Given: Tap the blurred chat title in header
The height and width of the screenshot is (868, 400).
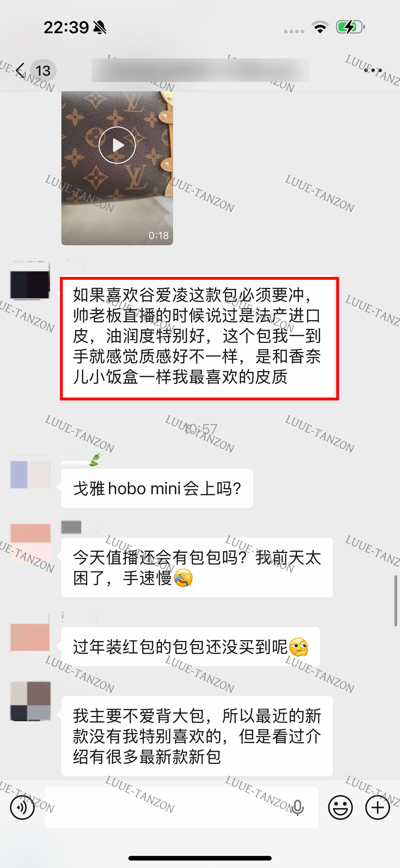Looking at the screenshot, I should (200, 70).
